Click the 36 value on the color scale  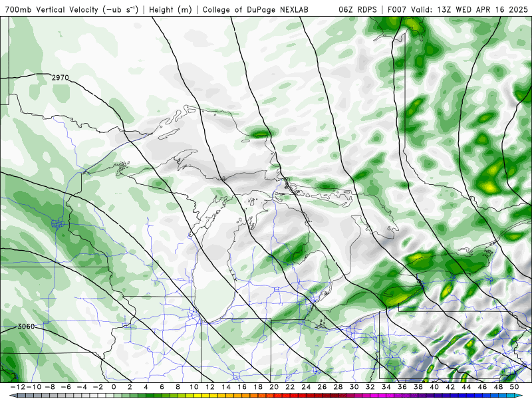click(402, 387)
